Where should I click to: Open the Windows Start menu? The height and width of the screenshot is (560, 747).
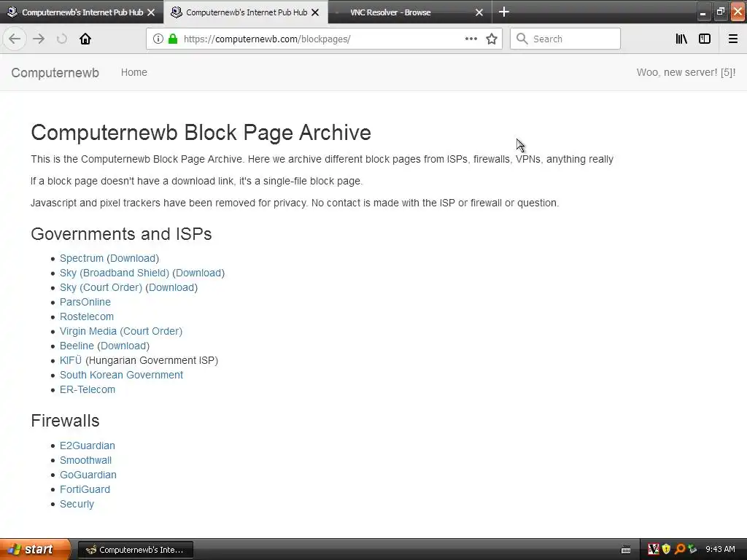[x=35, y=550]
